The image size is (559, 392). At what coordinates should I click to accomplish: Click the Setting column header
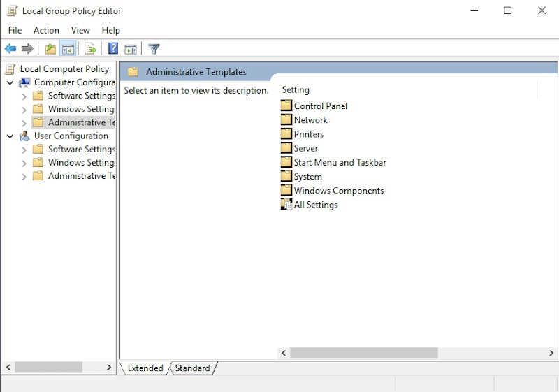coord(296,90)
